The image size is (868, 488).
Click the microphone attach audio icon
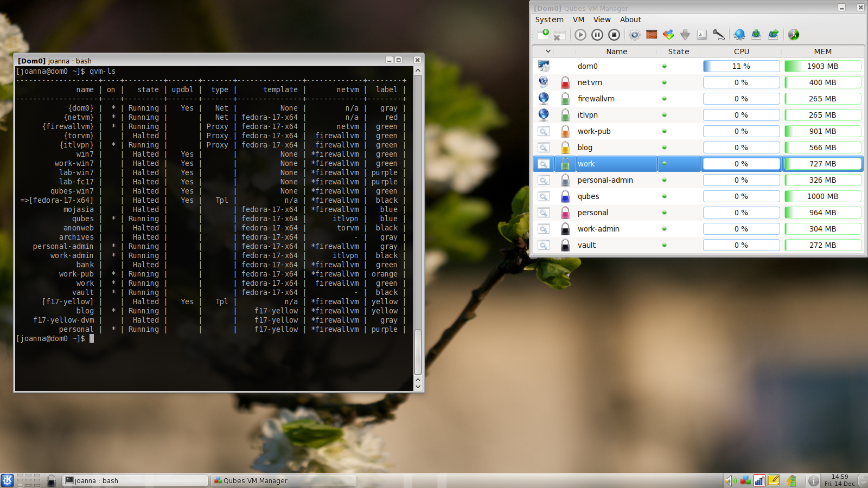pyautogui.click(x=719, y=35)
